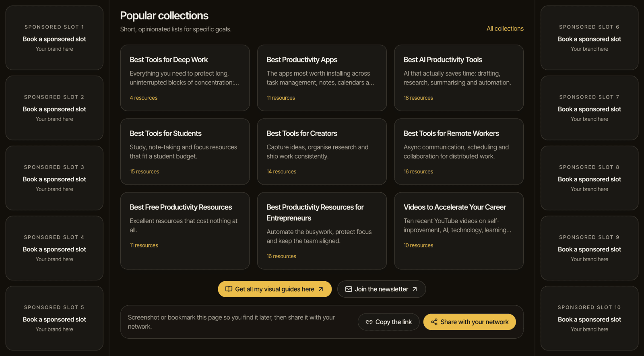Click the Copy the link button label

393,322
